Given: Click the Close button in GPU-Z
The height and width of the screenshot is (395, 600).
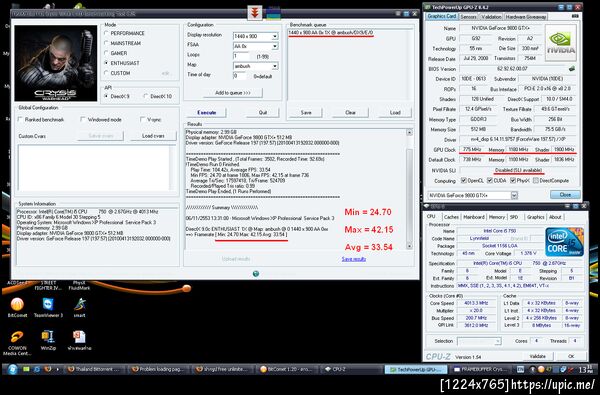Looking at the screenshot, I should (565, 195).
